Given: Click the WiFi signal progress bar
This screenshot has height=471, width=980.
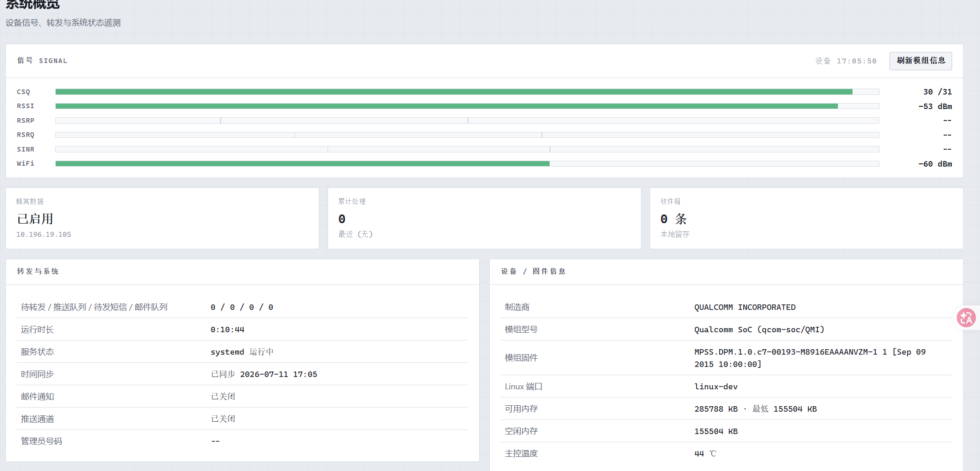Looking at the screenshot, I should pos(467,164).
